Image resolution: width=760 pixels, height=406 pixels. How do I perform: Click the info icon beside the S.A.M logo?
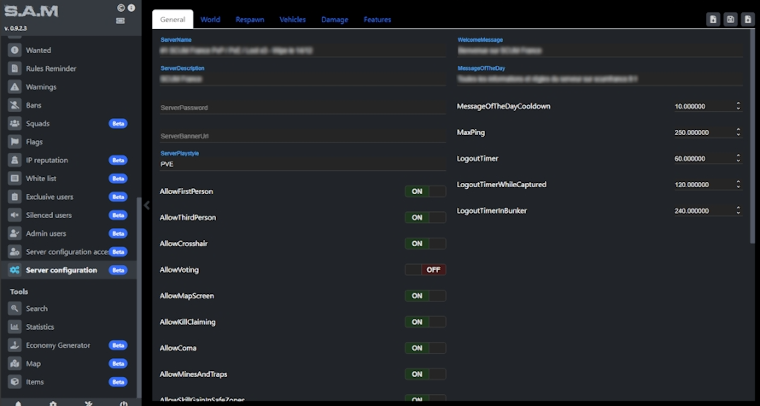point(131,8)
